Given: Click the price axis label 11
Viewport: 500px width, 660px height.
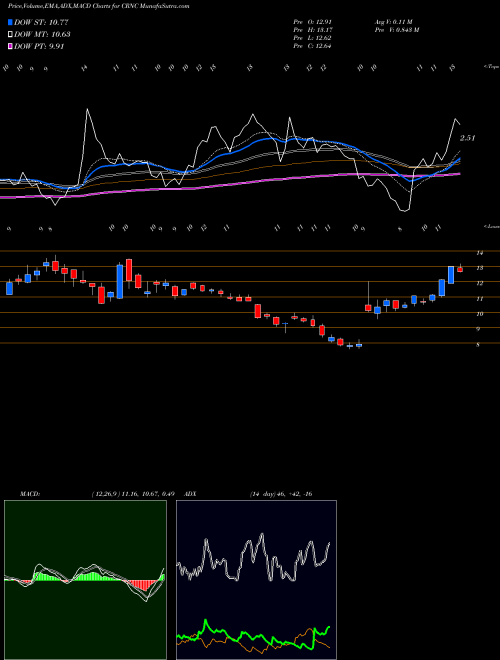Looking at the screenshot, I should [479, 298].
